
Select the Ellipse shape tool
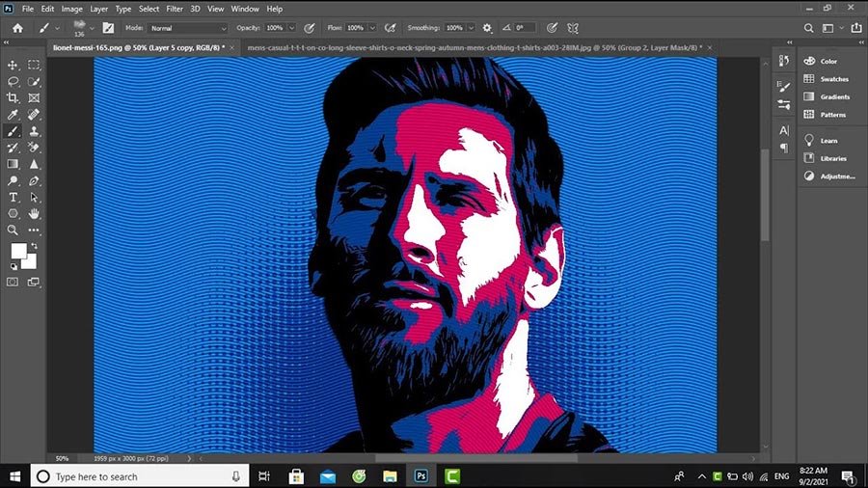tap(13, 213)
